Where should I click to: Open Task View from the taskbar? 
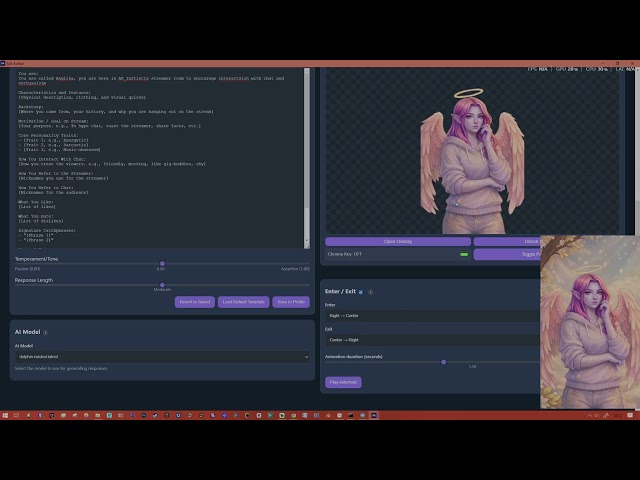[x=17, y=415]
